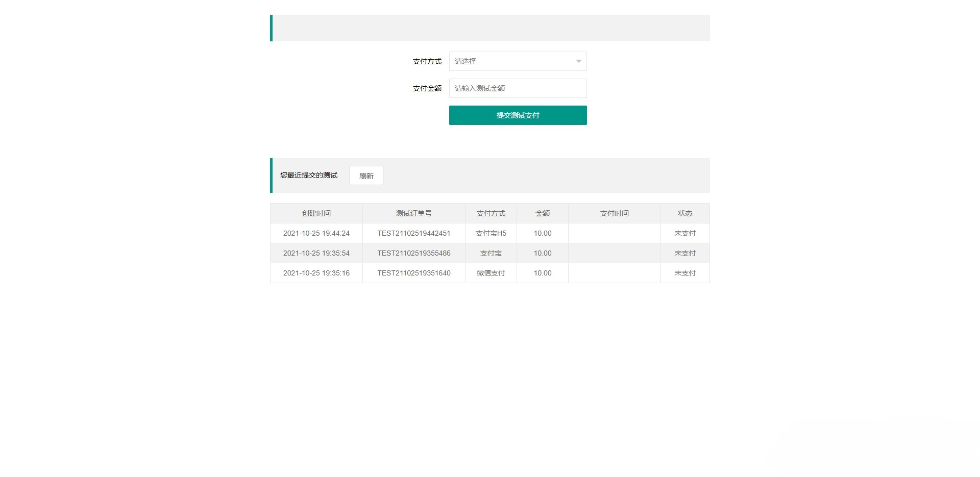This screenshot has width=980, height=477.
Task: Click inside the 请输入测试金额 amount field
Action: coord(517,88)
